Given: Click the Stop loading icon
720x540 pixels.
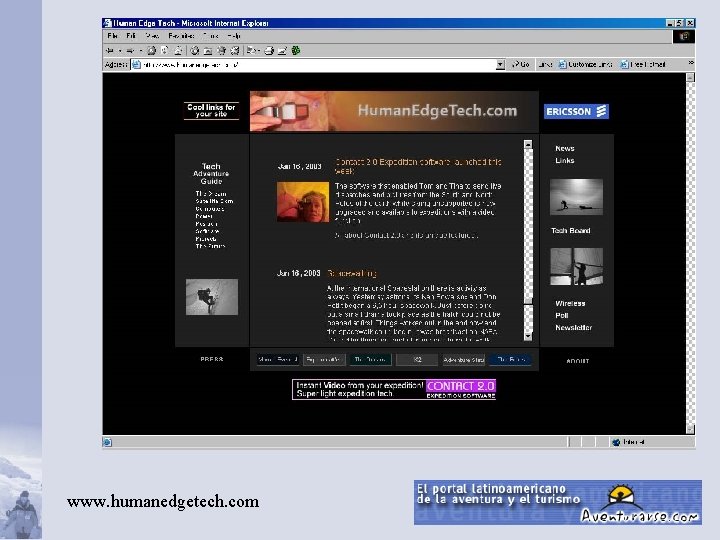Looking at the screenshot, I should 151,51.
